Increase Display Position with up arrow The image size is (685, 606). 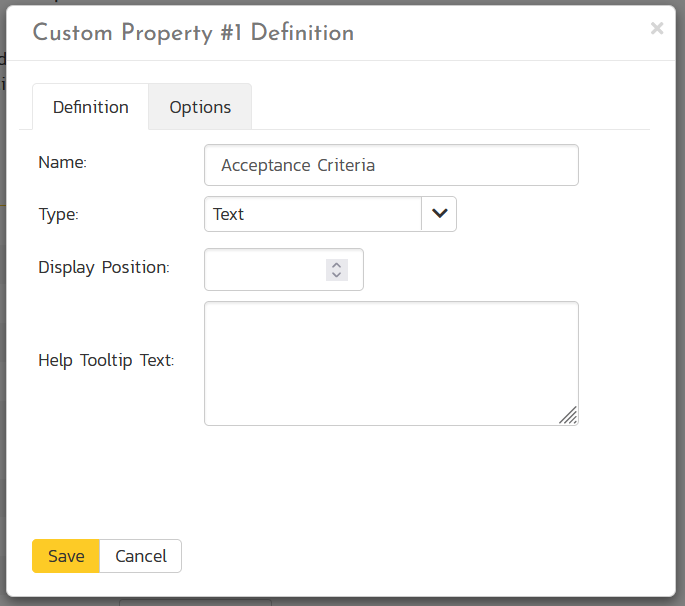click(337, 265)
